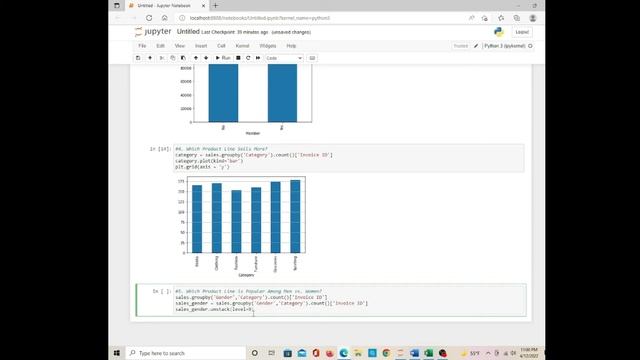Click the Trusted notebook indicator
The height and width of the screenshot is (360, 640).
[461, 46]
